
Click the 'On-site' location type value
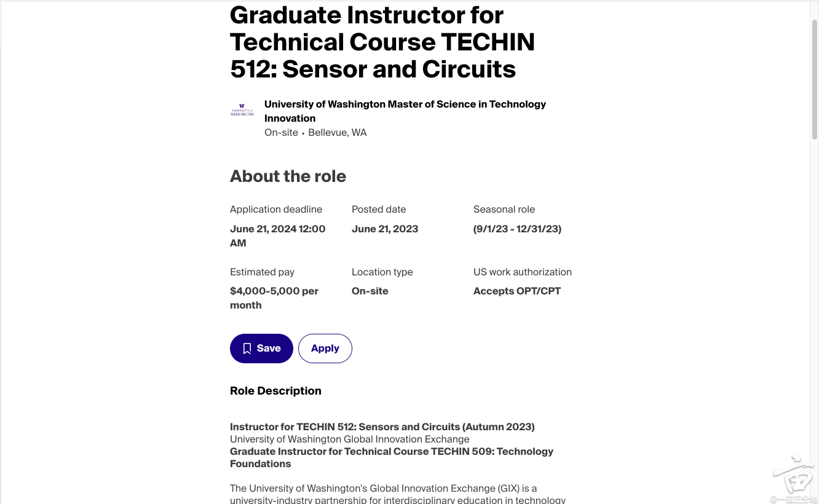pyautogui.click(x=370, y=291)
